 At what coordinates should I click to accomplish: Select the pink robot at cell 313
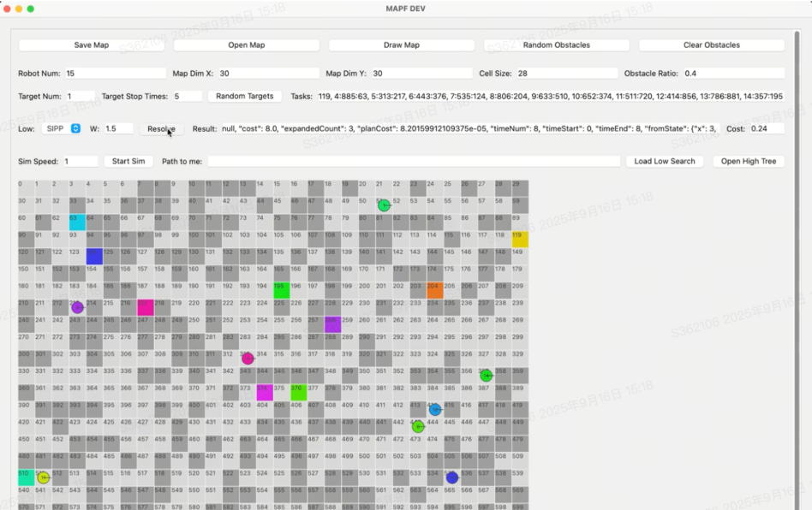tap(248, 359)
